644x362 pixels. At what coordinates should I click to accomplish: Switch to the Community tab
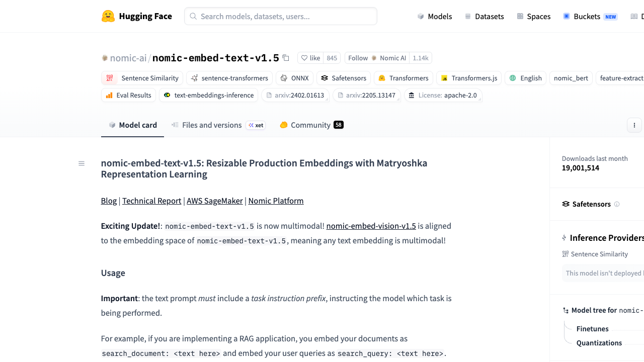(x=311, y=125)
